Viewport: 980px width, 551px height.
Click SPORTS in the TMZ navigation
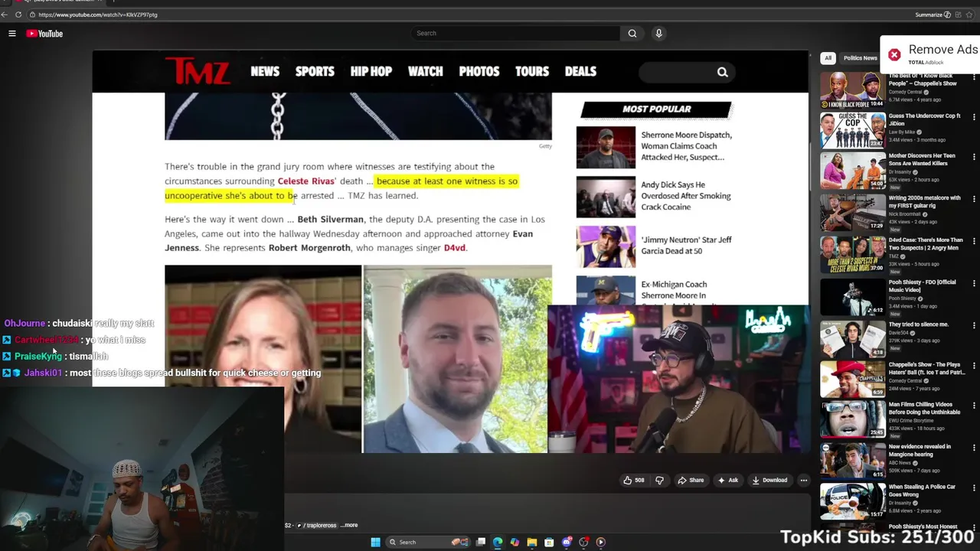coord(315,71)
